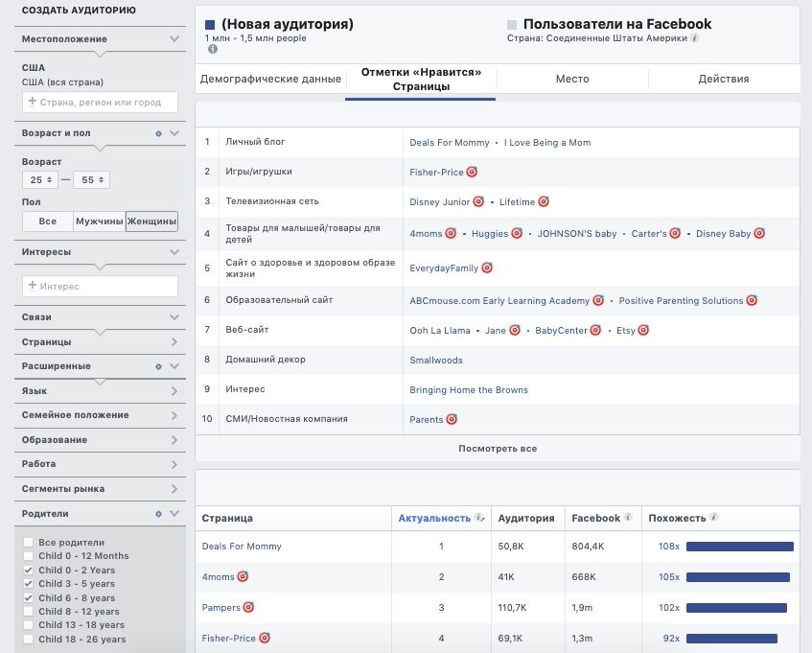812x653 pixels.
Task: Click target icon next to Fisher-Price in row 2
Action: click(x=472, y=172)
